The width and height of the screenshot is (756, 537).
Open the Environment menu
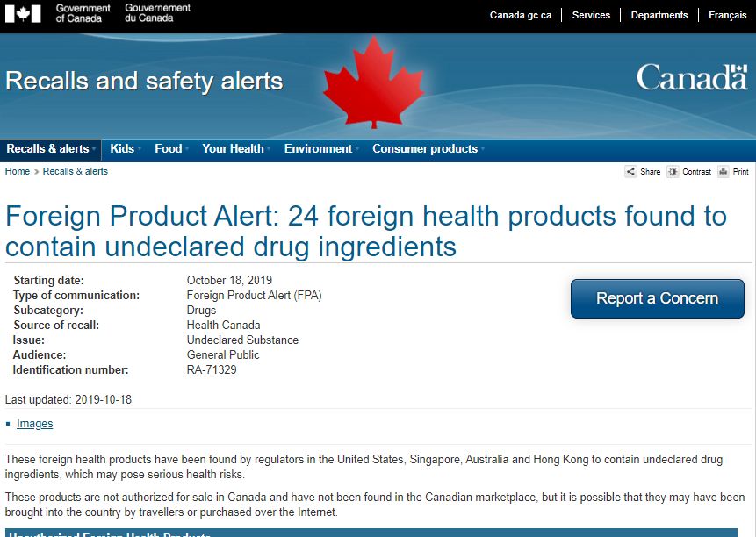click(x=321, y=149)
